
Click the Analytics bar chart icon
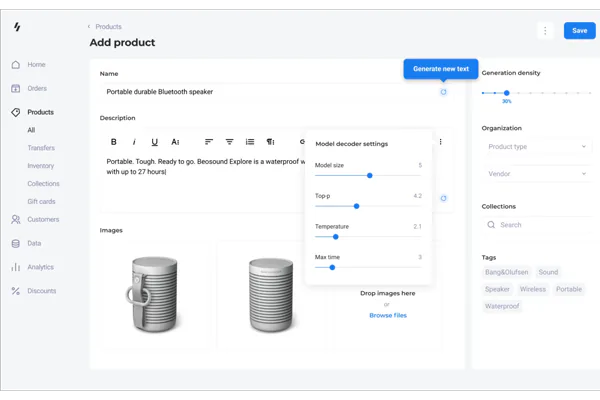[16, 267]
